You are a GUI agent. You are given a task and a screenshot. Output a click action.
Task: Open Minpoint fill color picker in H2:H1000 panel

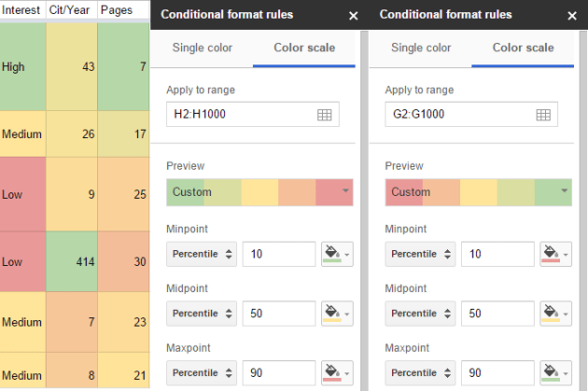pyautogui.click(x=337, y=254)
